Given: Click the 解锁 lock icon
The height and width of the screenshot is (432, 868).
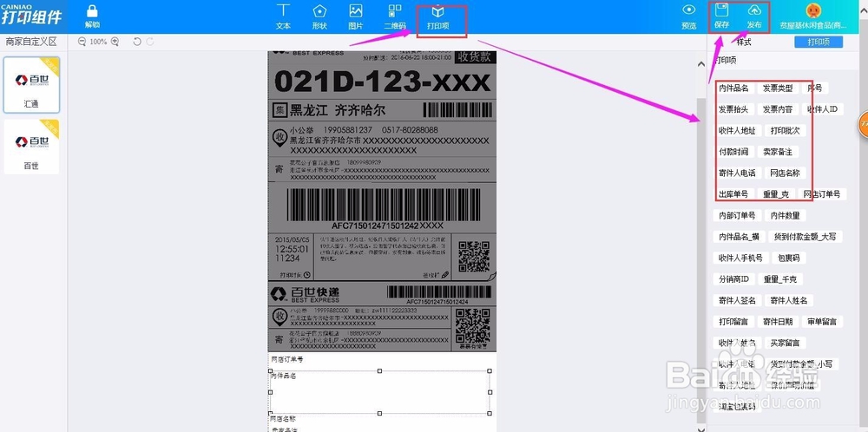Looking at the screenshot, I should pos(93,11).
